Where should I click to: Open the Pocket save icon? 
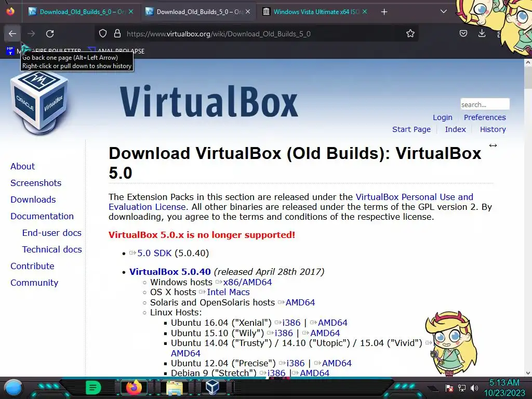tap(463, 34)
